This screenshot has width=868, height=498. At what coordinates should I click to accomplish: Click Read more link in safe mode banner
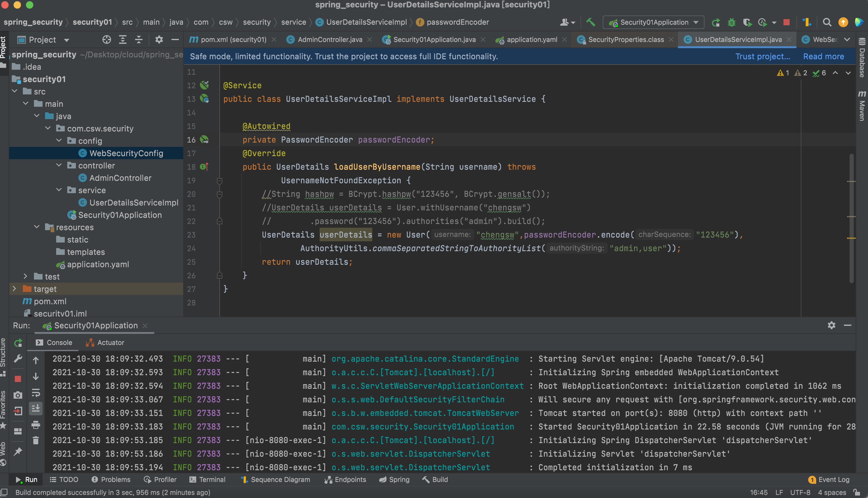pyautogui.click(x=823, y=56)
